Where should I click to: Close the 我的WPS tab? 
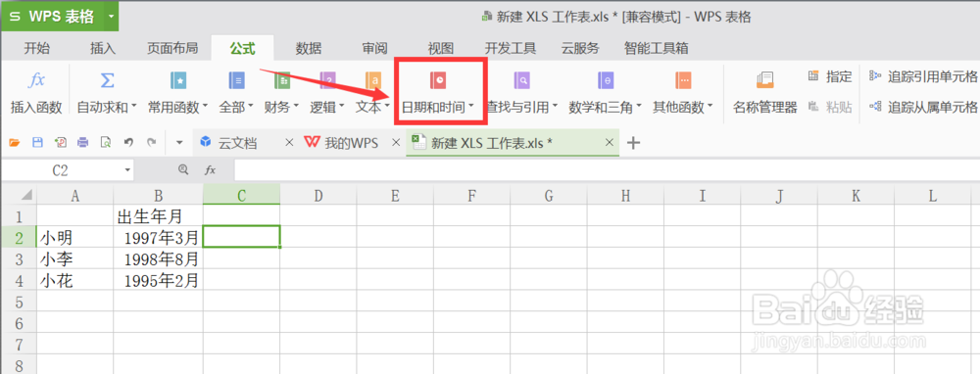[395, 143]
